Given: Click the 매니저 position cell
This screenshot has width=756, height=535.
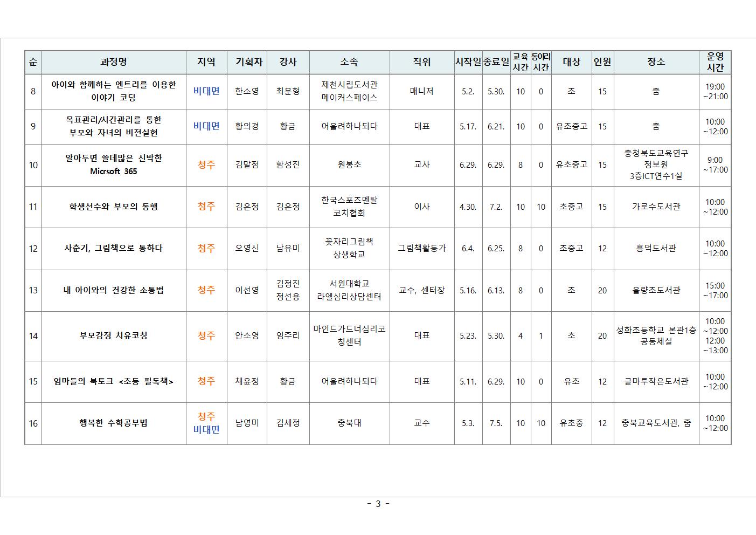Looking at the screenshot, I should click(x=422, y=91).
